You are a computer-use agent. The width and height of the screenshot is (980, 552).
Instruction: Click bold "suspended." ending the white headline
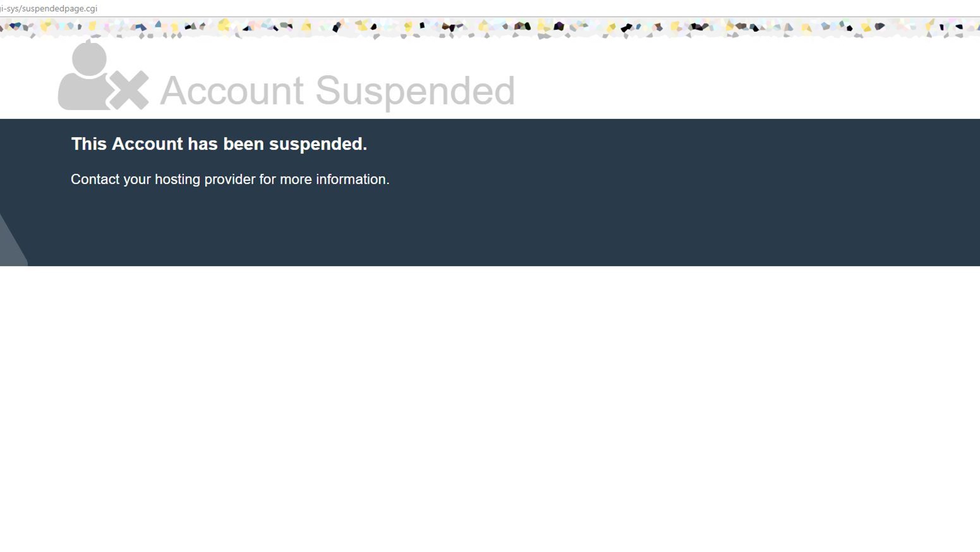318,144
